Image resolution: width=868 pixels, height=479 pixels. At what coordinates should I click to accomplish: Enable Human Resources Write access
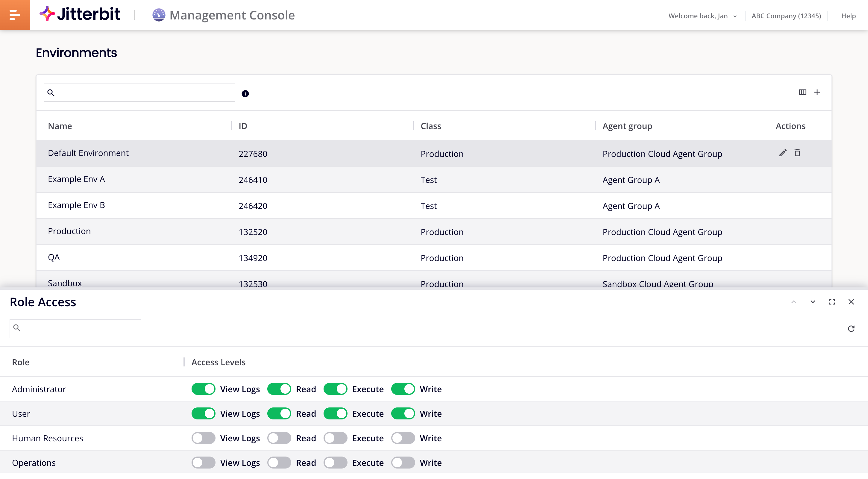click(403, 438)
